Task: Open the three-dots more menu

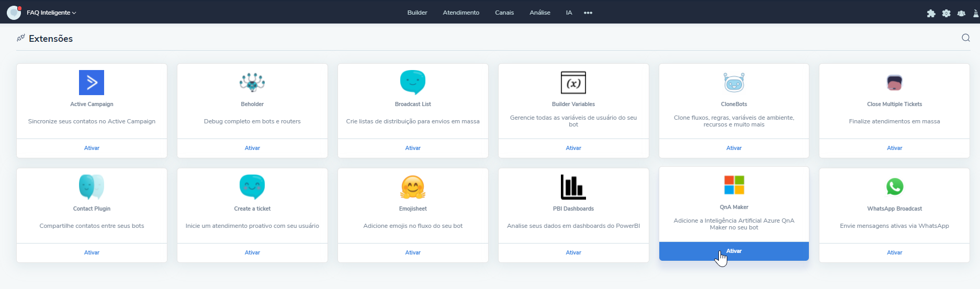Action: [x=588, y=13]
